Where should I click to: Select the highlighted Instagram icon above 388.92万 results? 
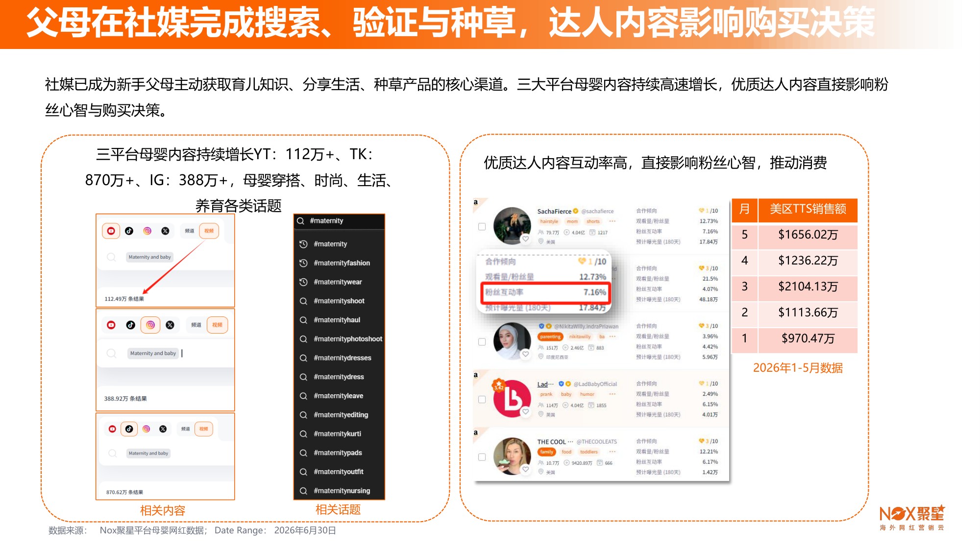click(x=150, y=325)
